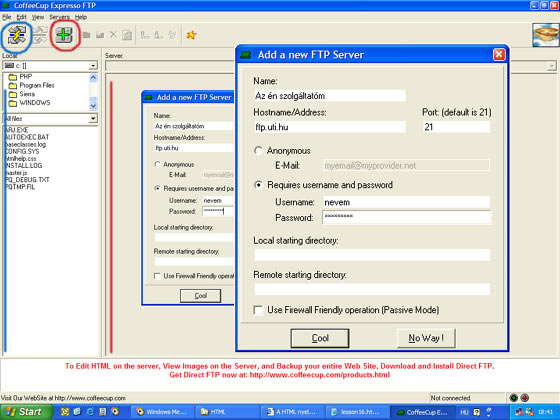Select the WINDOWS folder icon
Image resolution: width=560 pixels, height=420 pixels.
tap(13, 103)
